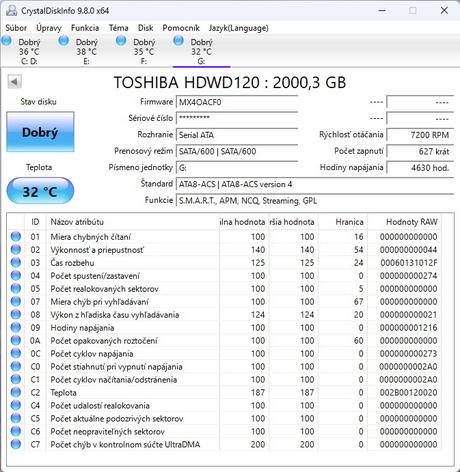Click the Hranica column header
Viewport: 460px width, 472px height.
tap(343, 222)
